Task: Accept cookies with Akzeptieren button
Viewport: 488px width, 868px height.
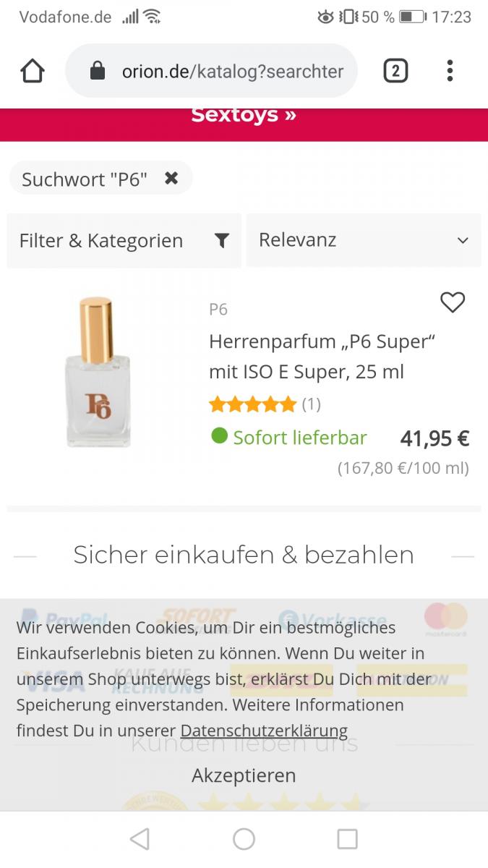Action: [x=244, y=775]
